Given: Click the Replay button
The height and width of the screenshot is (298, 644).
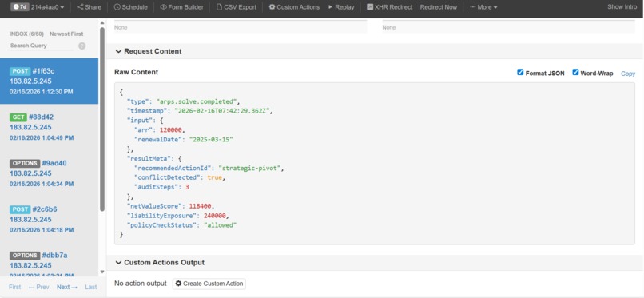Looking at the screenshot, I should click(x=341, y=7).
